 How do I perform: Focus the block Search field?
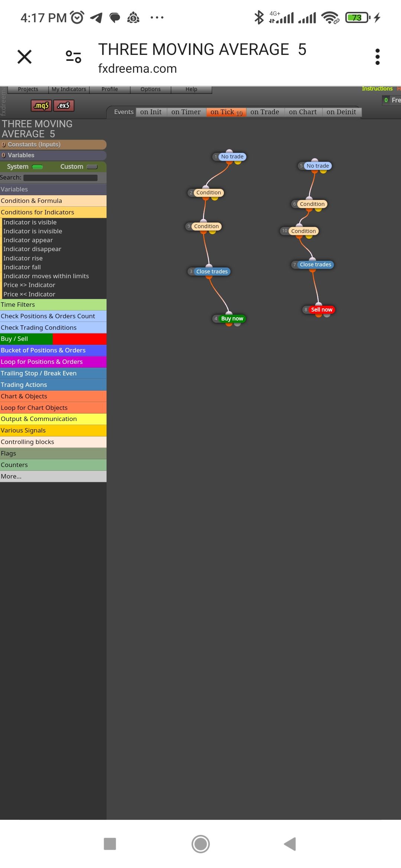click(60, 178)
